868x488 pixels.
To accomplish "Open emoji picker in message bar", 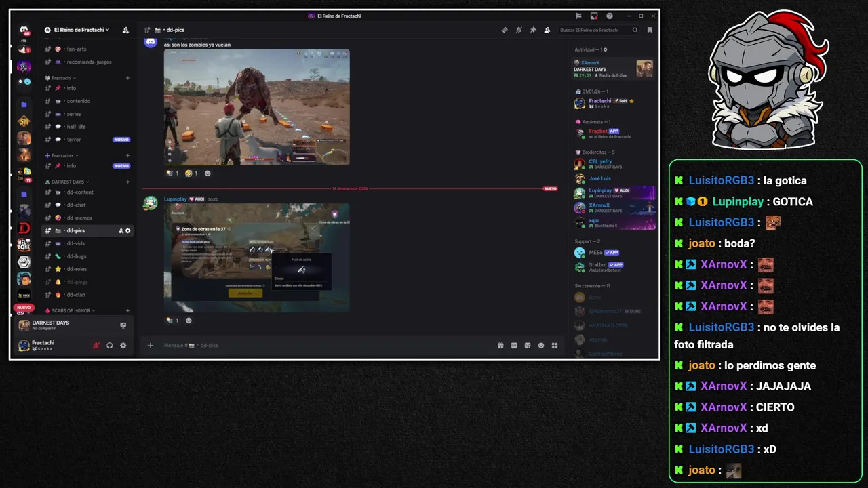I will 541,346.
